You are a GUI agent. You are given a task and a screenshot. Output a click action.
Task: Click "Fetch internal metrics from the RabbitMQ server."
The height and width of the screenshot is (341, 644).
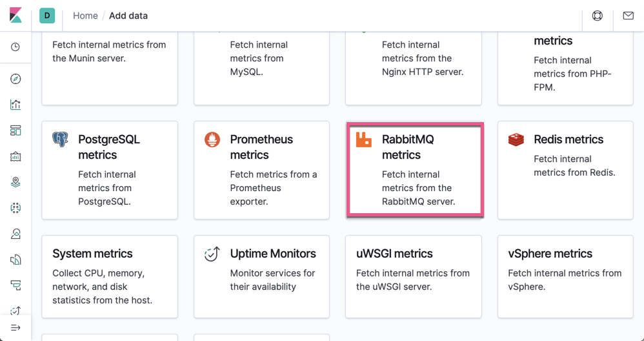pos(419,188)
